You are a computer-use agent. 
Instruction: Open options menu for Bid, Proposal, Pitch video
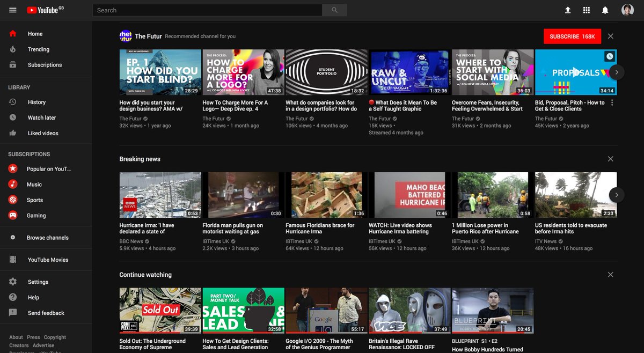[612, 103]
